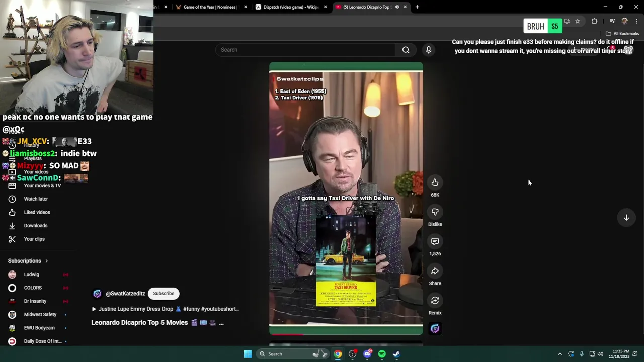Open Windows Start menu
644x362 pixels.
tap(248, 354)
